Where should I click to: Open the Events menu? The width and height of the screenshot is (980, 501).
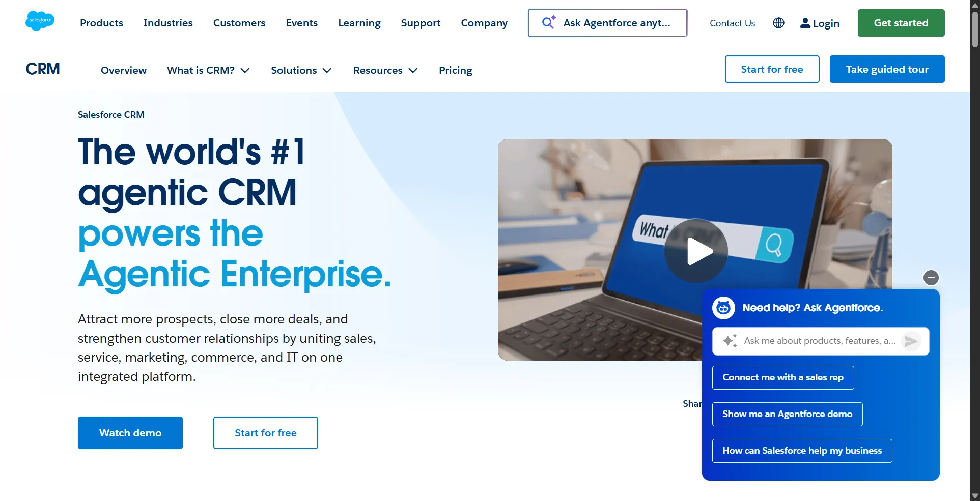[302, 23]
